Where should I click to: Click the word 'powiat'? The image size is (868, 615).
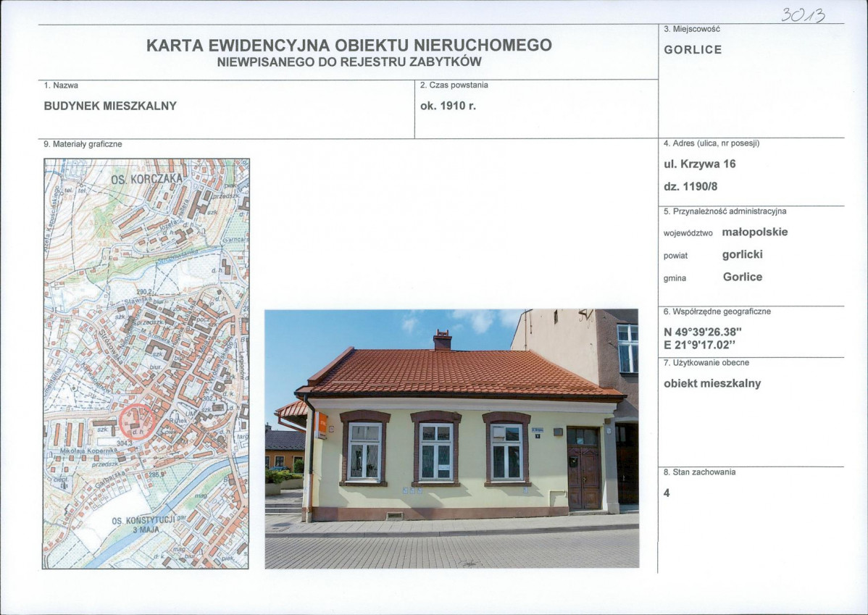coord(675,256)
